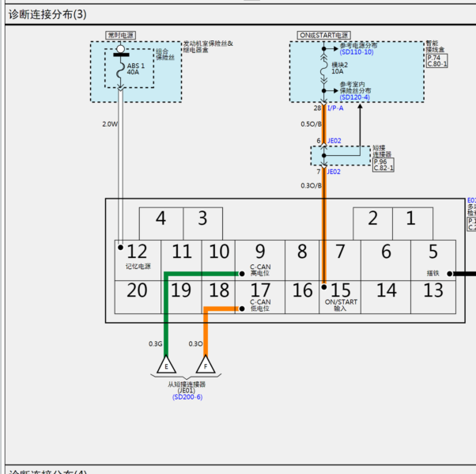Image resolution: width=476 pixels, height=474 pixels.
Task: Click connector pin 18
Action: point(218,298)
